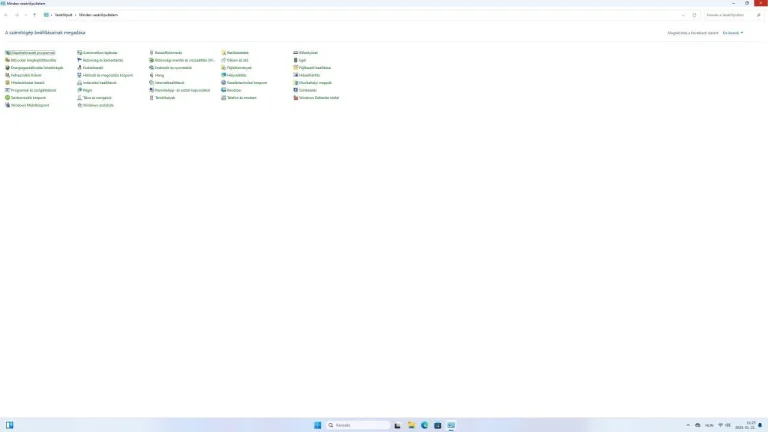Click Minden vezérlőpultelem breadcrumb segment
768x432 pixels.
pyautogui.click(x=98, y=15)
